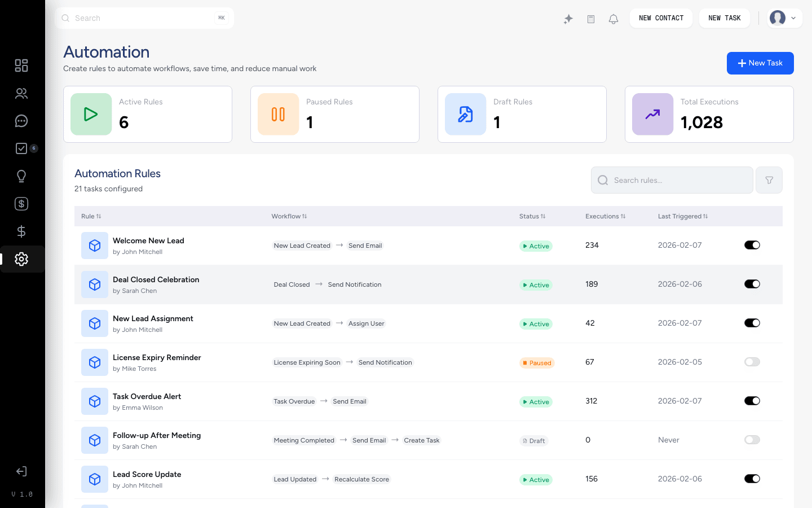Open the contacts people icon in sidebar

click(21, 93)
